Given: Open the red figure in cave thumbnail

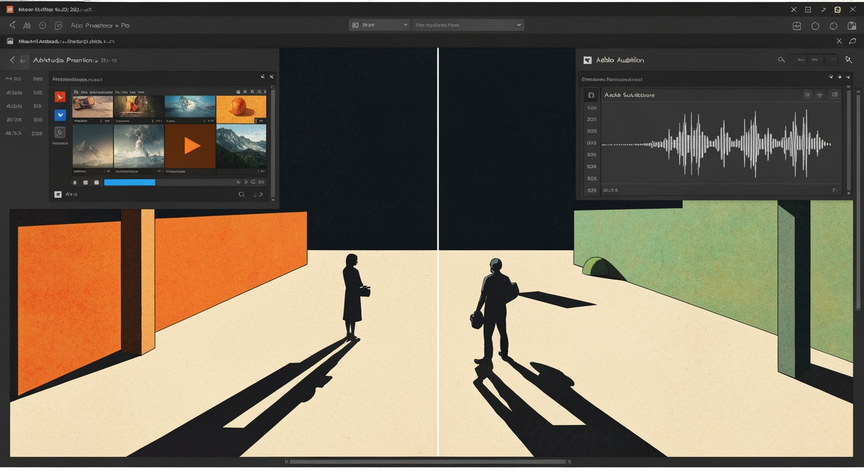Looking at the screenshot, I should (139, 106).
